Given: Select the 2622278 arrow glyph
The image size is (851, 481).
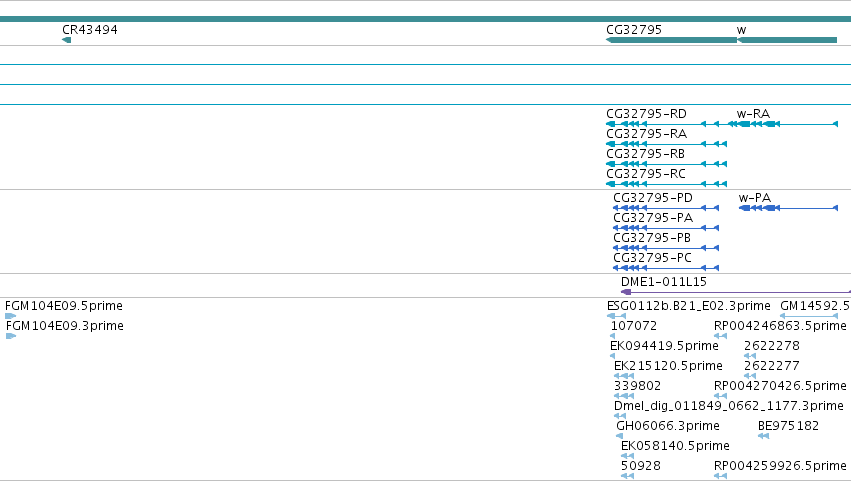Looking at the screenshot, I should click(x=750, y=356).
